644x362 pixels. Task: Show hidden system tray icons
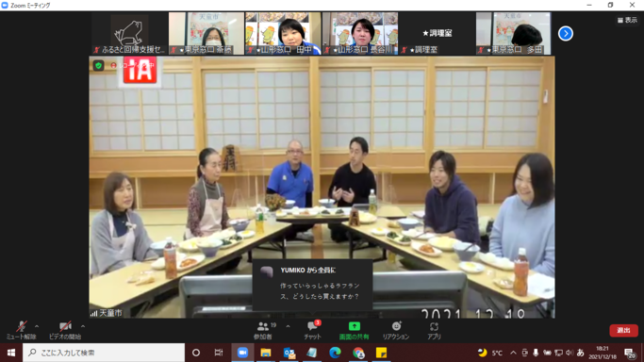pos(513,353)
